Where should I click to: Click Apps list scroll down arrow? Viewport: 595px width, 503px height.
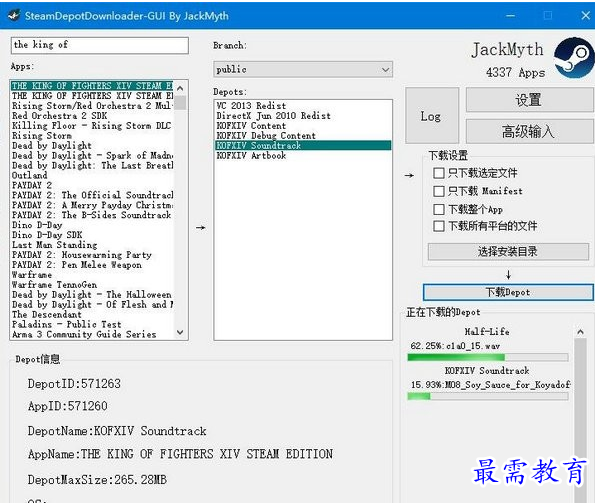coord(180,332)
